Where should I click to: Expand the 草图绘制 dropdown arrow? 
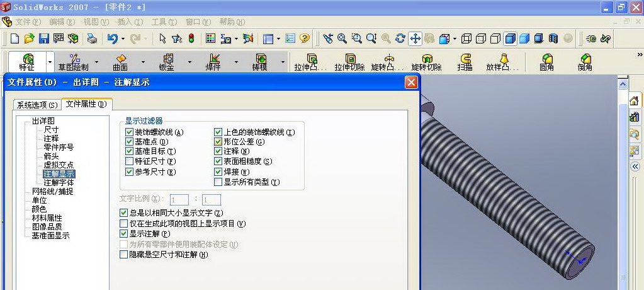tap(96, 62)
